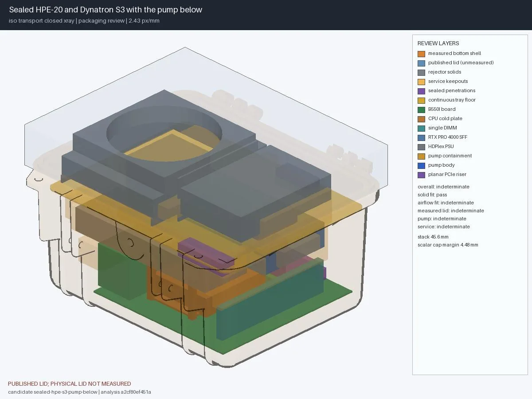The image size is (532, 399).
Task: Select the "pump containment" label
Action: click(x=450, y=156)
